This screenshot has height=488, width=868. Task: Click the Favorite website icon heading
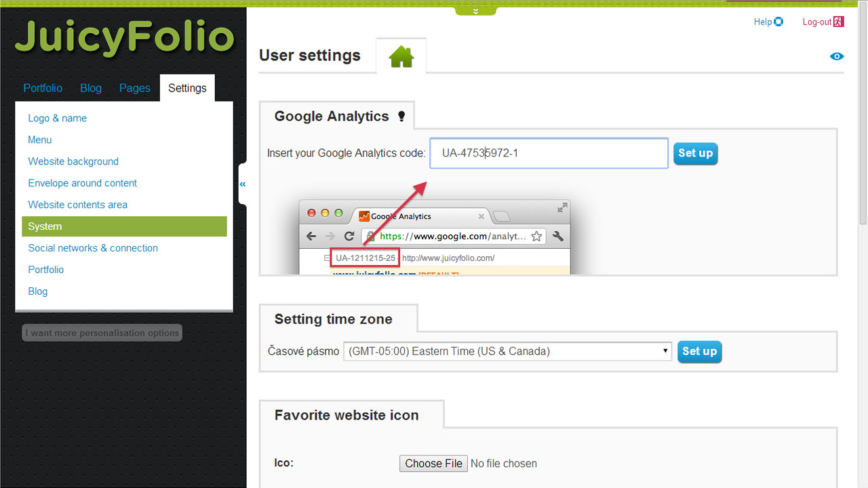click(x=347, y=415)
